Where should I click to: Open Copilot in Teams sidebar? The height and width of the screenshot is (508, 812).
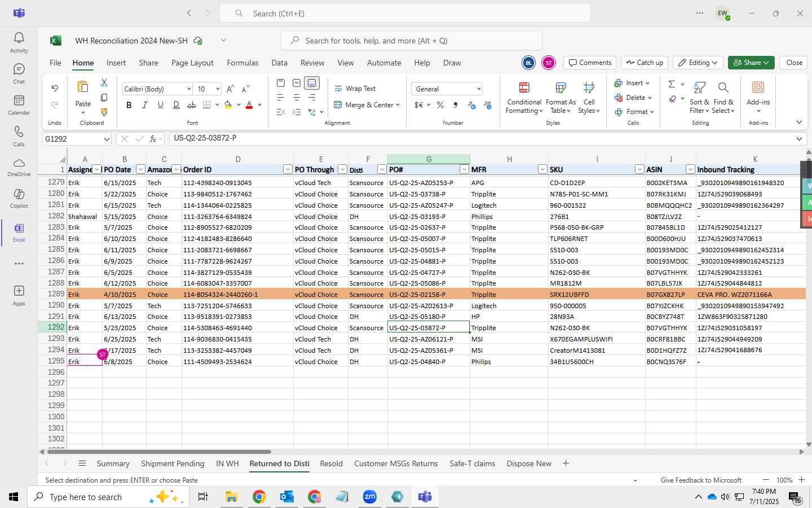19,198
